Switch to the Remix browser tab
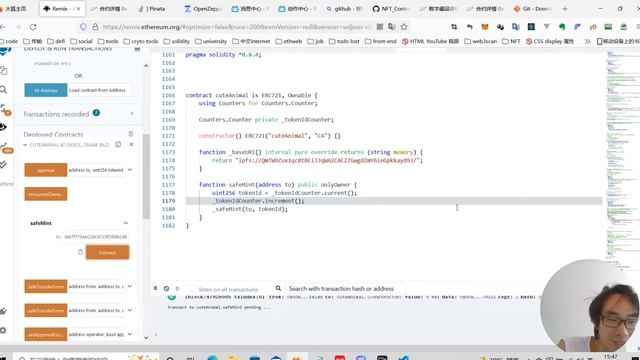This screenshot has height=360, width=640. pos(62,9)
